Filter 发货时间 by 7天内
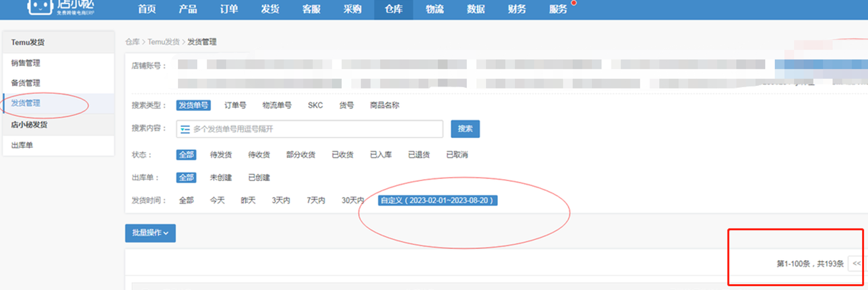The width and height of the screenshot is (868, 290). click(316, 200)
